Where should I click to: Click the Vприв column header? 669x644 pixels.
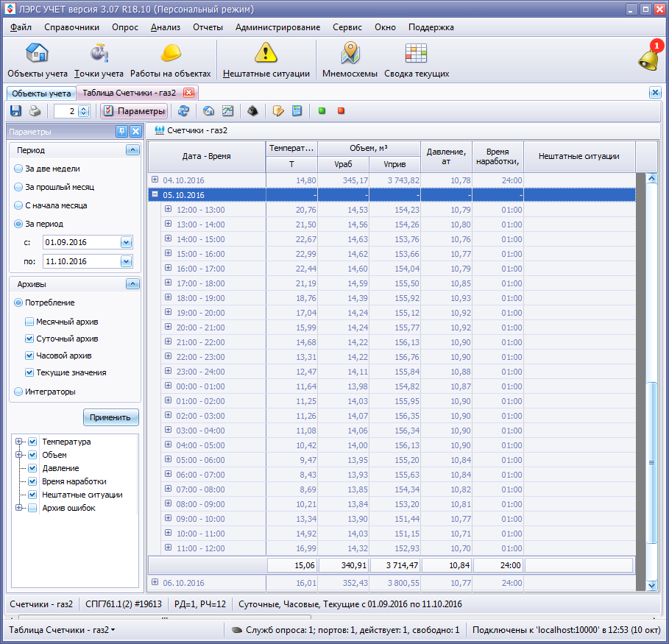pyautogui.click(x=394, y=164)
